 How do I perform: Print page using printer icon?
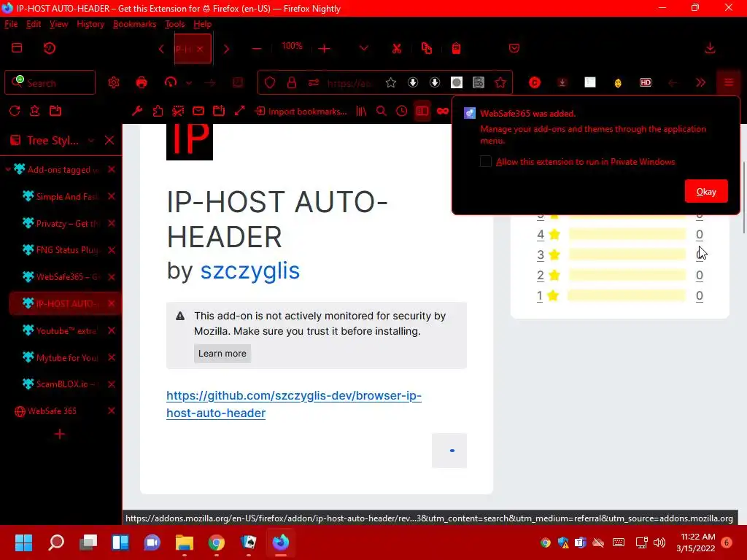pos(142,83)
